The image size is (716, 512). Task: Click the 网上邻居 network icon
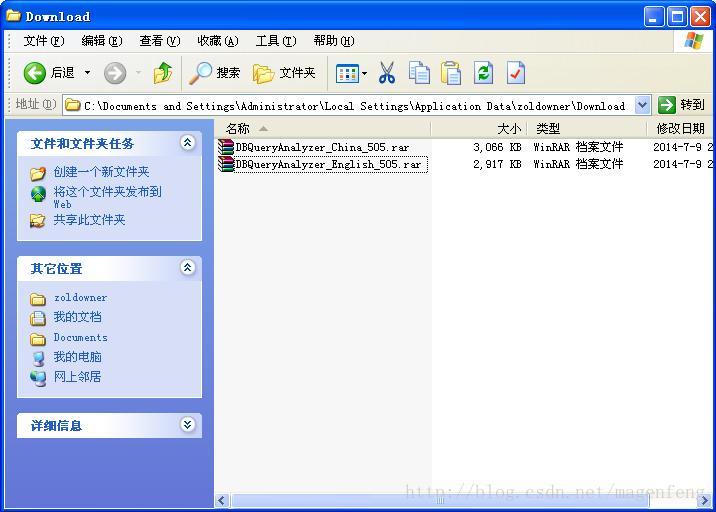38,378
